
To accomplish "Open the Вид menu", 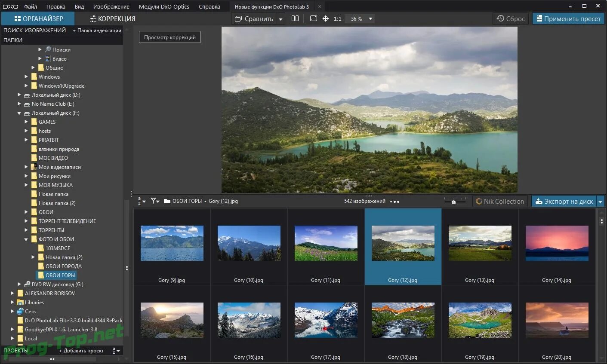I will 80,6.
